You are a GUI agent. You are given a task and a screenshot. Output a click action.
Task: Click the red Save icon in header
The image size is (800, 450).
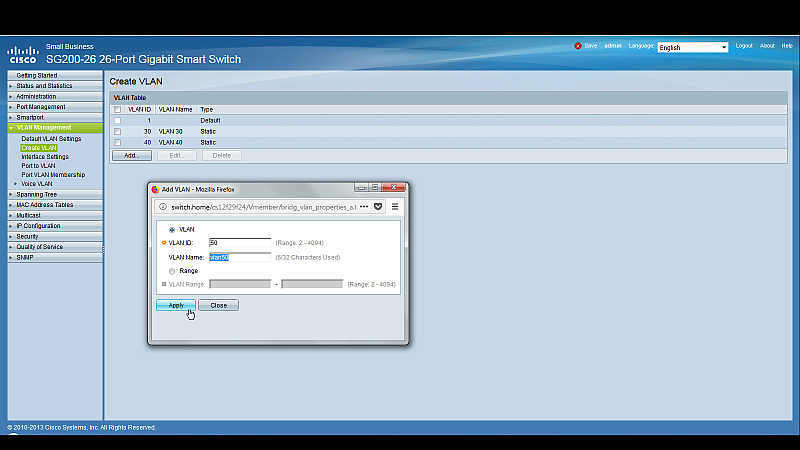pyautogui.click(x=578, y=46)
